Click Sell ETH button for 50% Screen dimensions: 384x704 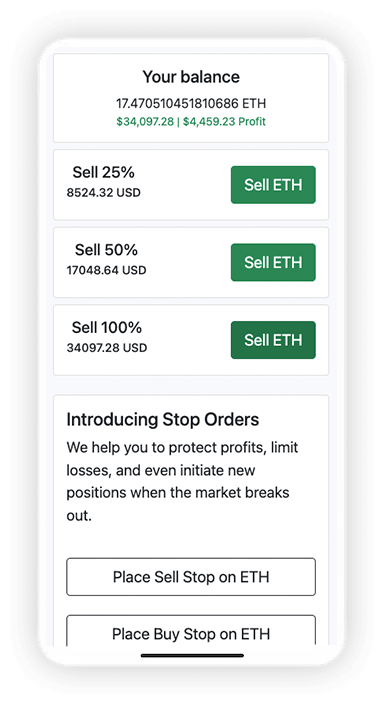point(273,262)
